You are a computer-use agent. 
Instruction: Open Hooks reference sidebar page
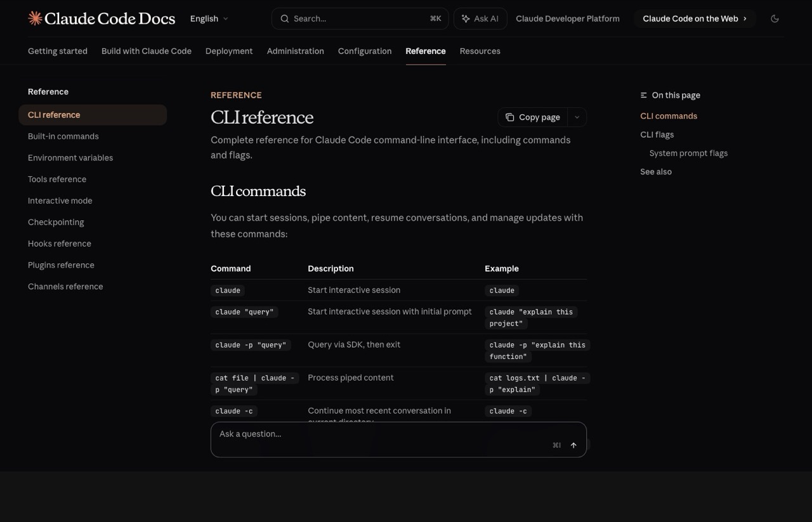pos(60,244)
